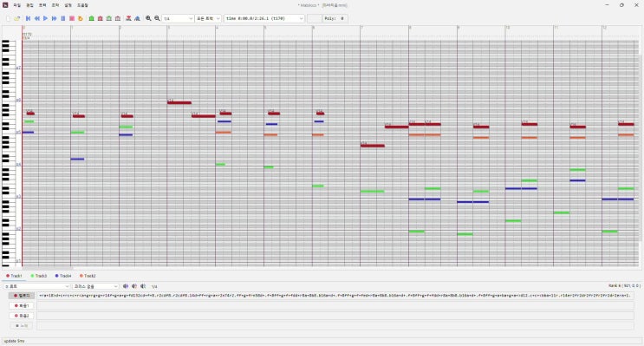Click the measure 4 marker in the ruler
The image size is (644, 346).
[217, 28]
